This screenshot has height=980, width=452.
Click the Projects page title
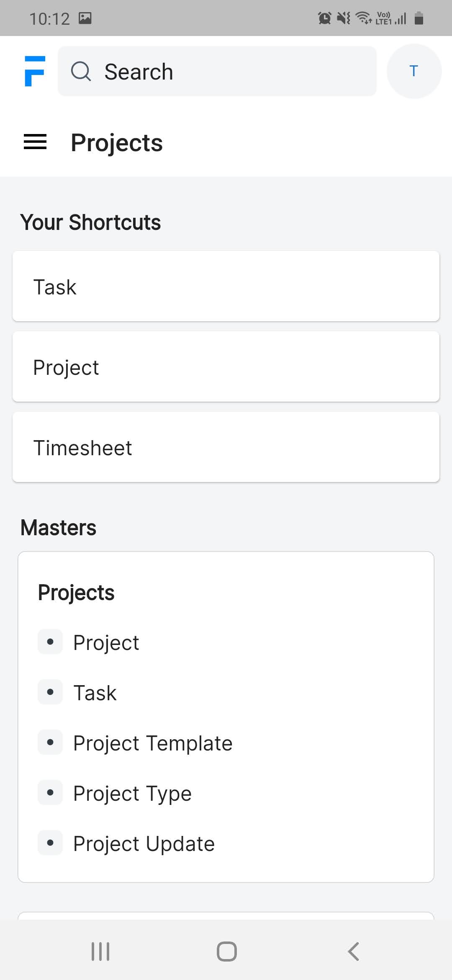point(117,142)
